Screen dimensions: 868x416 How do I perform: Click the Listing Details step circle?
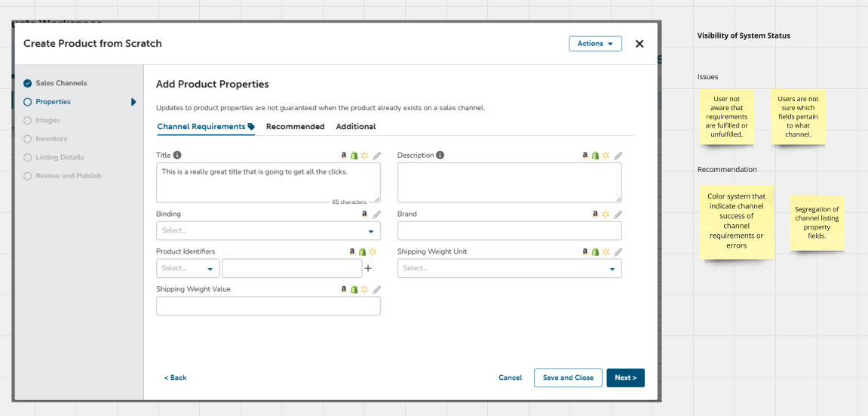tap(27, 157)
